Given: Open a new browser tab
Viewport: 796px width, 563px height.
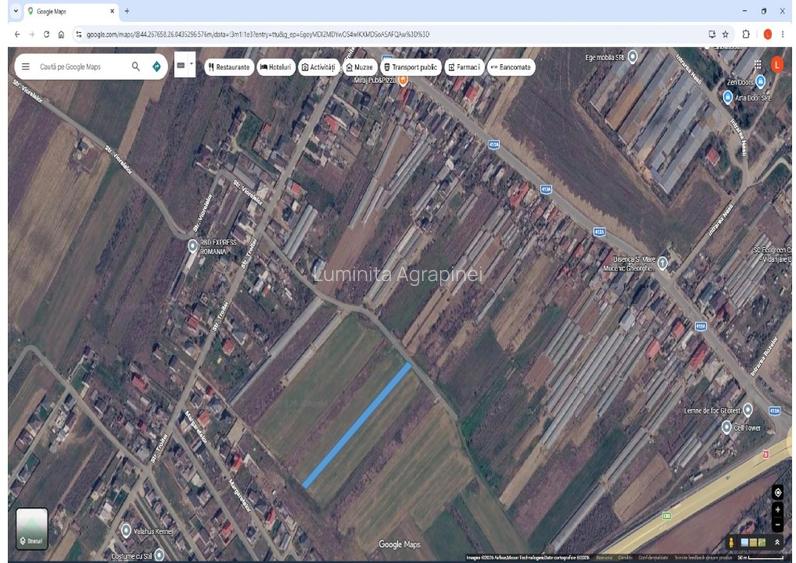Looking at the screenshot, I should click(127, 11).
